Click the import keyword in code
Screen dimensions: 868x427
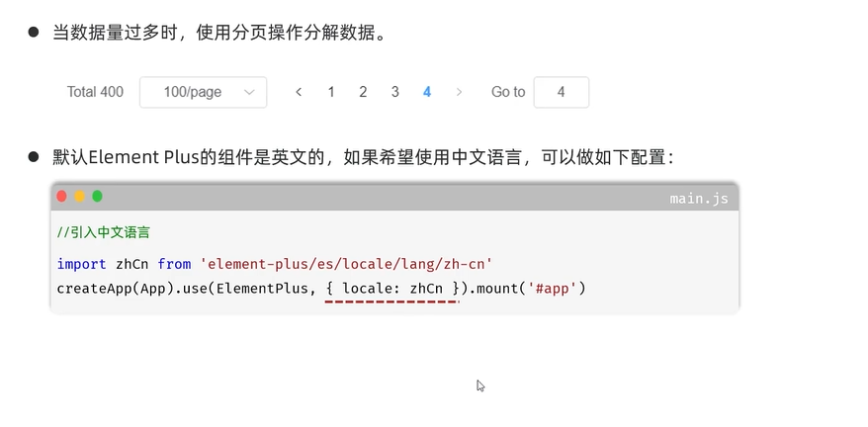coord(81,264)
